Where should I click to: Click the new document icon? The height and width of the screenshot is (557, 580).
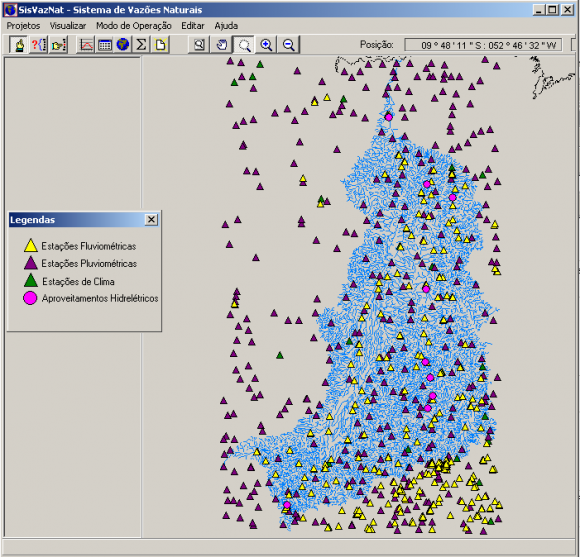[161, 45]
